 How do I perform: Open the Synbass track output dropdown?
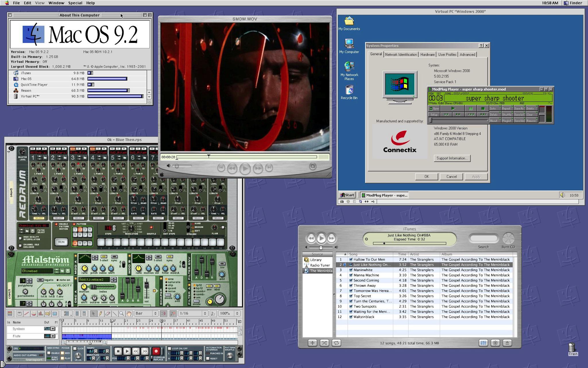click(x=53, y=329)
